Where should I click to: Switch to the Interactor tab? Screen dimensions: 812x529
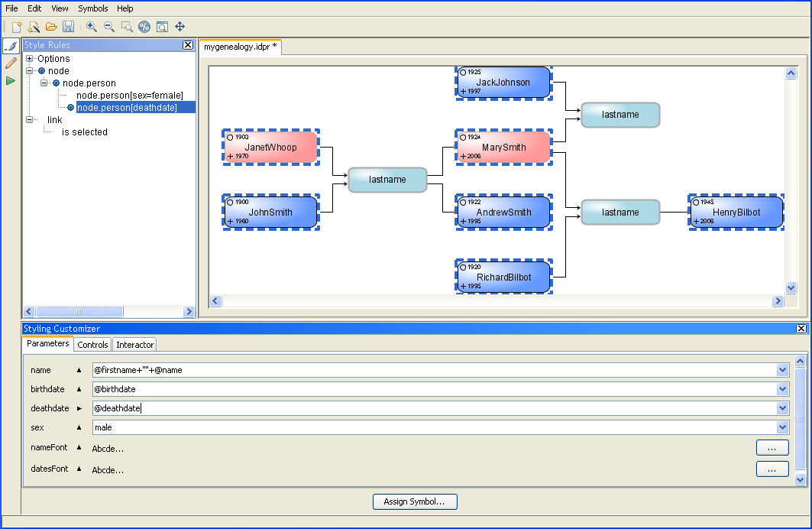tap(134, 345)
